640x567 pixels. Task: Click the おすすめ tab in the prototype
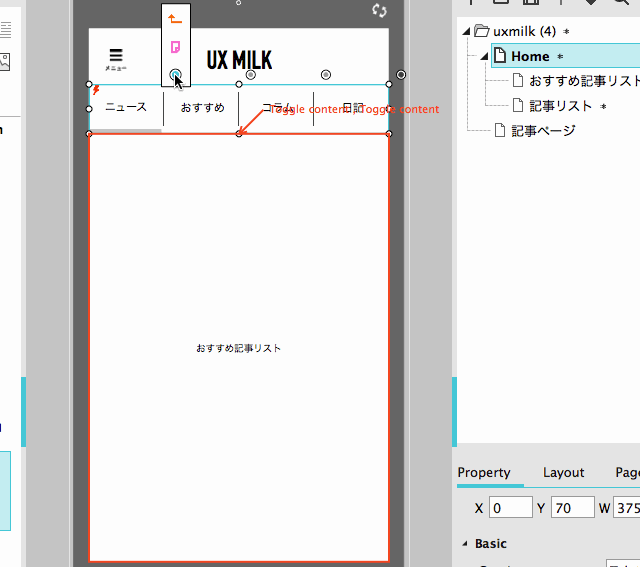click(x=202, y=107)
